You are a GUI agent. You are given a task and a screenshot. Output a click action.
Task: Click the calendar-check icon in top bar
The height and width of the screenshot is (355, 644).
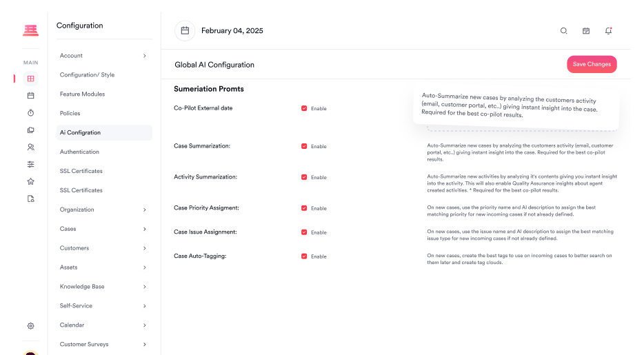[x=586, y=31]
